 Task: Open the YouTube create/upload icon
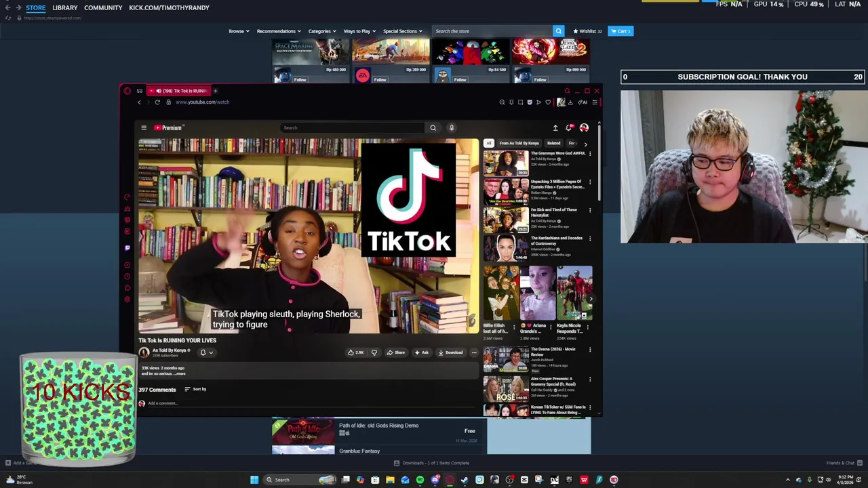[x=555, y=127]
